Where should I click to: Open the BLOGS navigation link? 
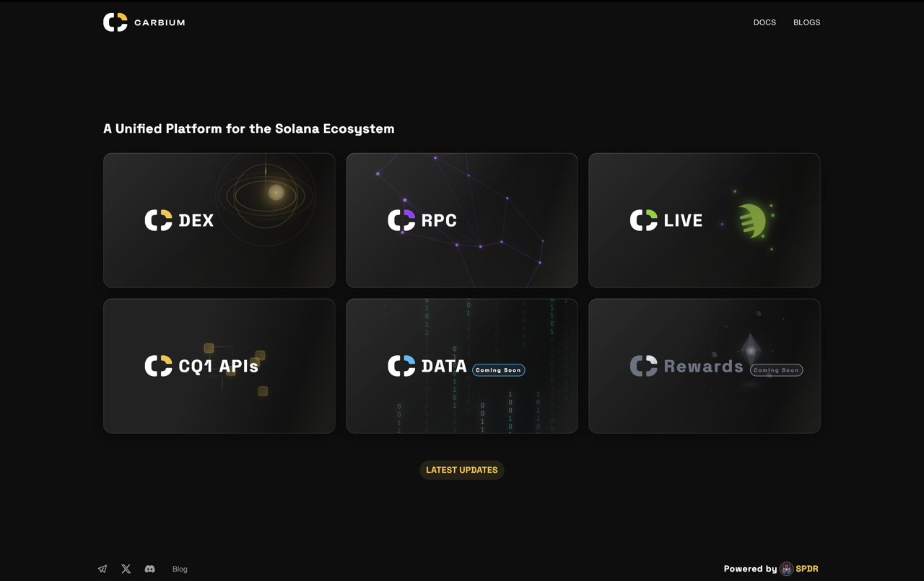(806, 22)
